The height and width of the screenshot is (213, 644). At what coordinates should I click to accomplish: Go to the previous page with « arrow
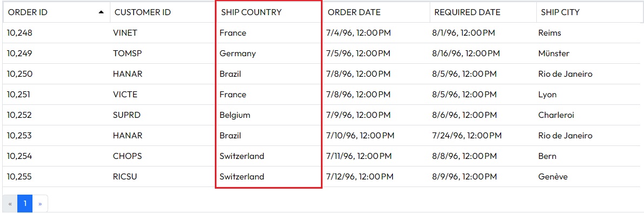click(x=10, y=204)
